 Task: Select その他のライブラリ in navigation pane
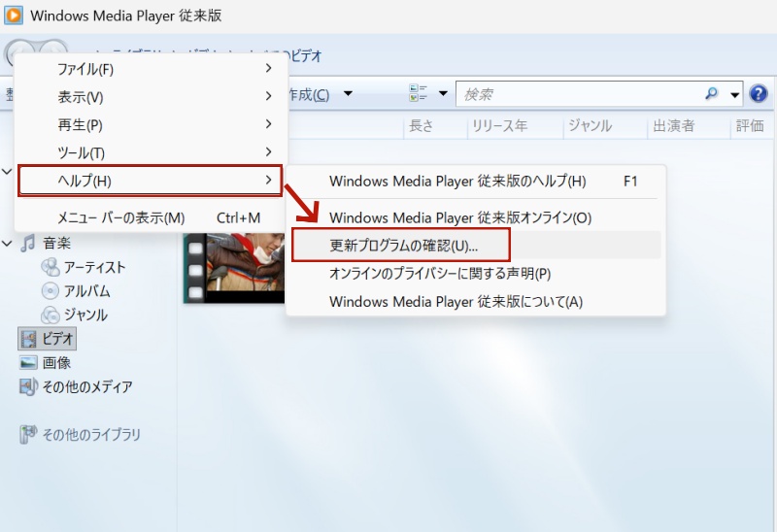click(91, 434)
